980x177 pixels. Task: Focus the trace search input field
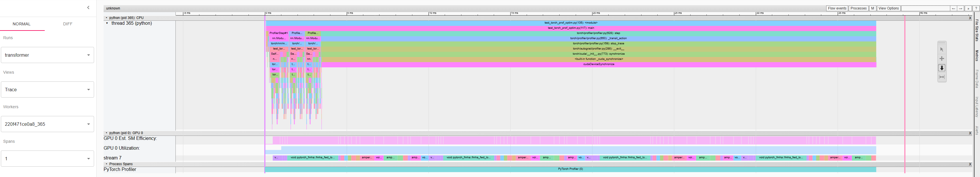click(925, 8)
